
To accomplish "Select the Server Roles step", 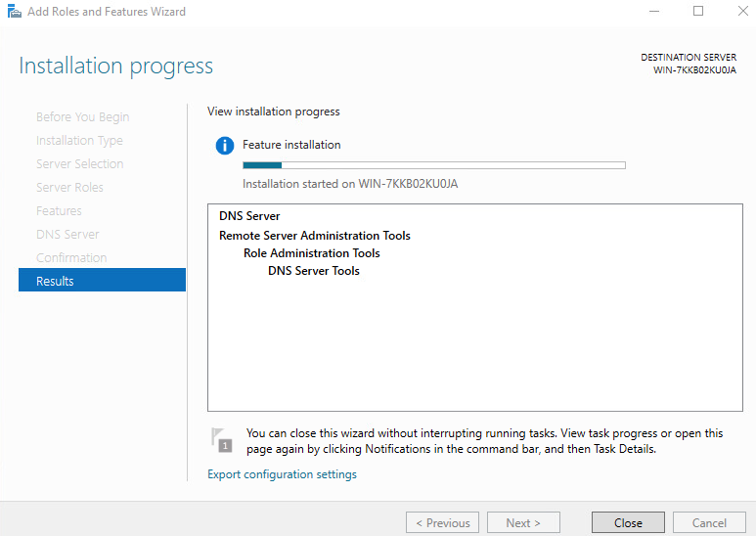I will pyautogui.click(x=69, y=187).
